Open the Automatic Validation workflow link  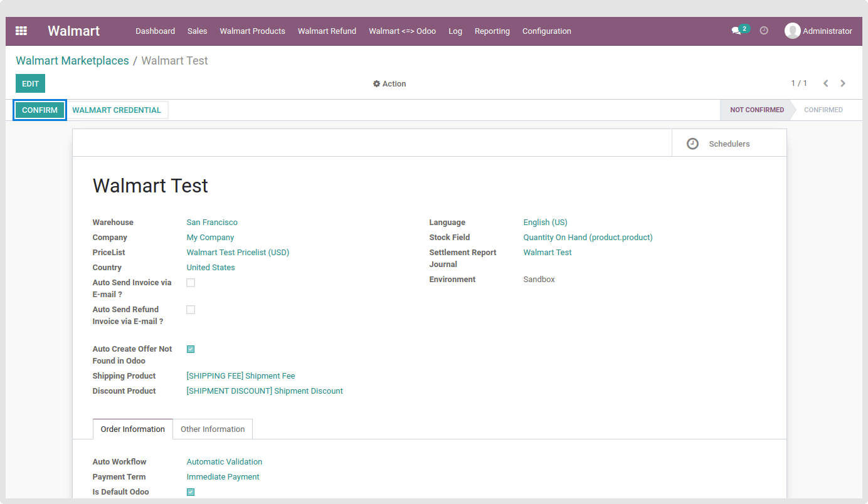[225, 462]
